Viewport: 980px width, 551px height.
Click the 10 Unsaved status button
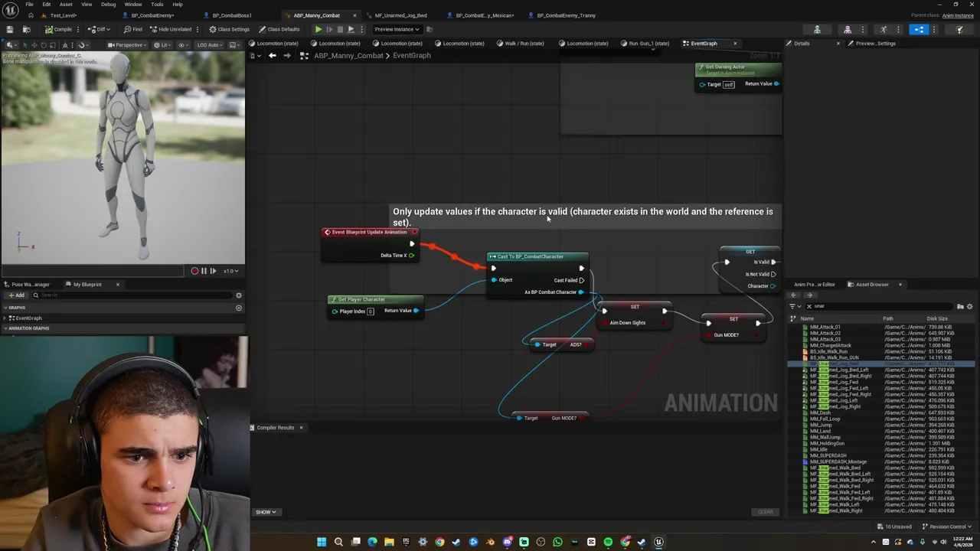coord(893,527)
